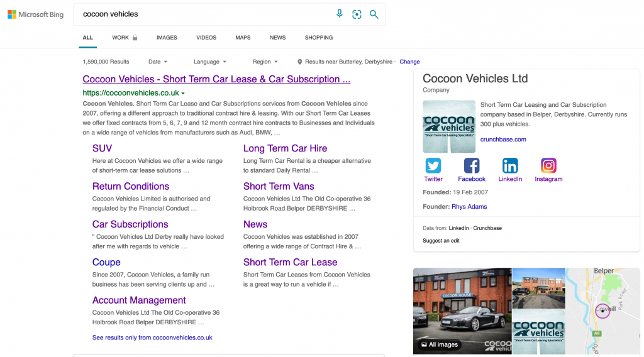Expand the Date filter dropdown
644x357 pixels.
pos(158,62)
